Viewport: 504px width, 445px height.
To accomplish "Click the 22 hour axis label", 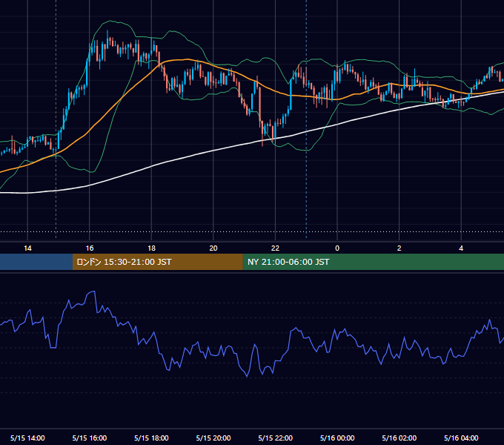I will [x=275, y=248].
